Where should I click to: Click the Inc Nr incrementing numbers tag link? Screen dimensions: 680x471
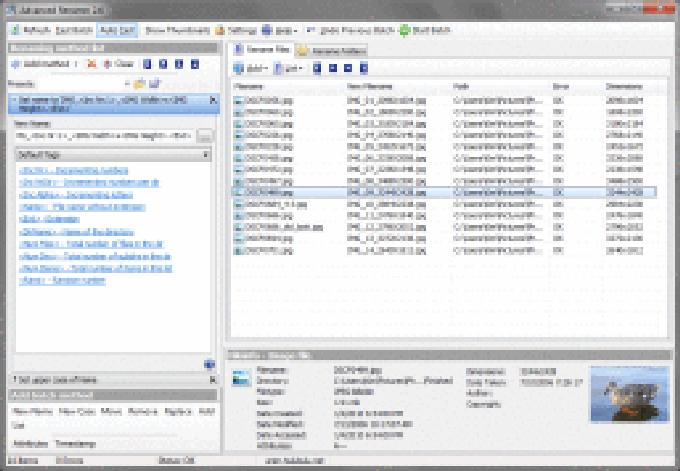tap(72, 172)
